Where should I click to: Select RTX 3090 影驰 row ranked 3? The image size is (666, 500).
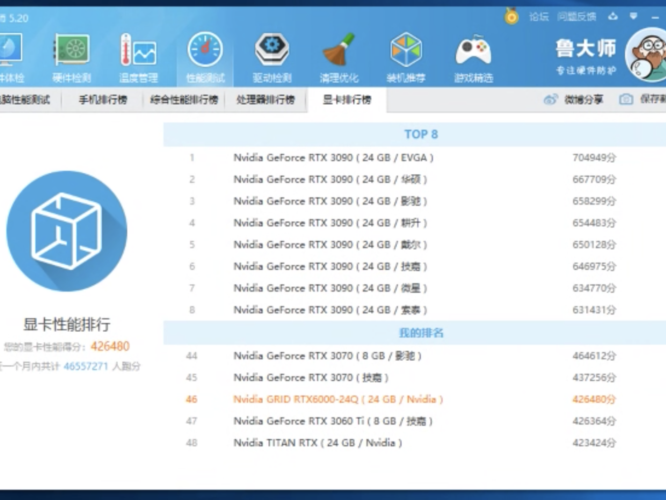pyautogui.click(x=415, y=201)
